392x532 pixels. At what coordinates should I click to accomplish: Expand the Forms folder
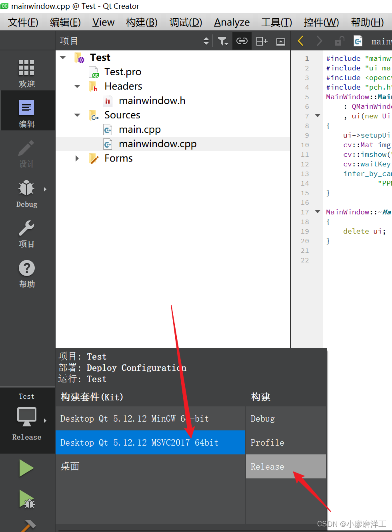[x=77, y=158]
